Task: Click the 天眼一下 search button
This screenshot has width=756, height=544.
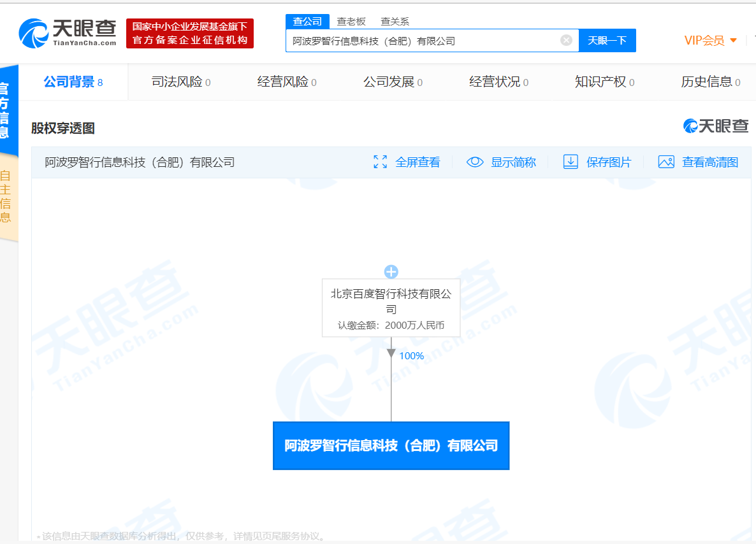Action: (x=607, y=40)
